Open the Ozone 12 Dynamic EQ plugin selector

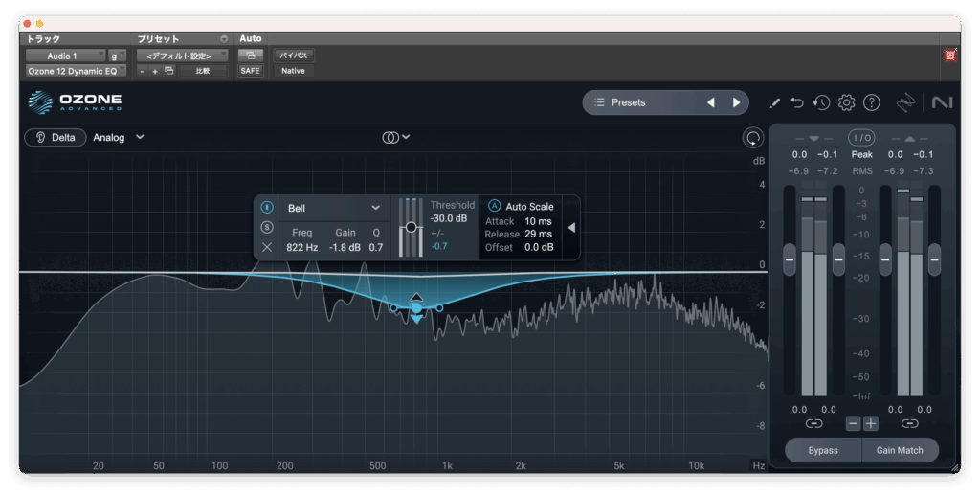(x=76, y=71)
